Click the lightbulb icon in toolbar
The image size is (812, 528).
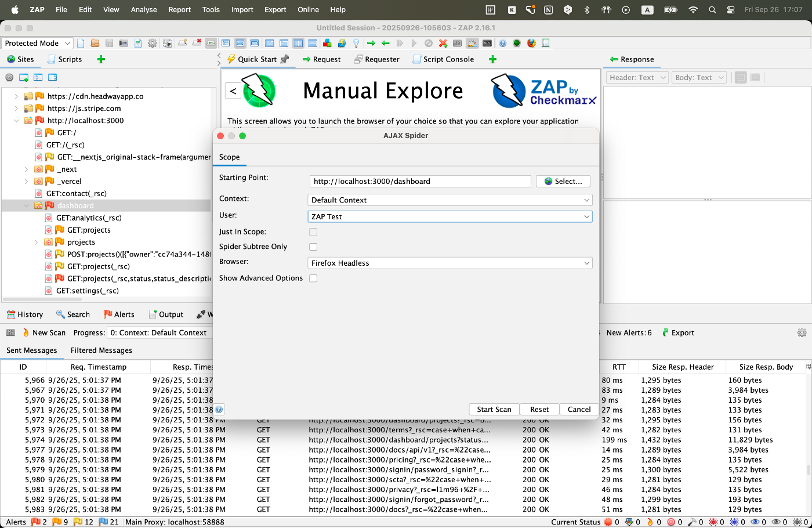(356, 43)
